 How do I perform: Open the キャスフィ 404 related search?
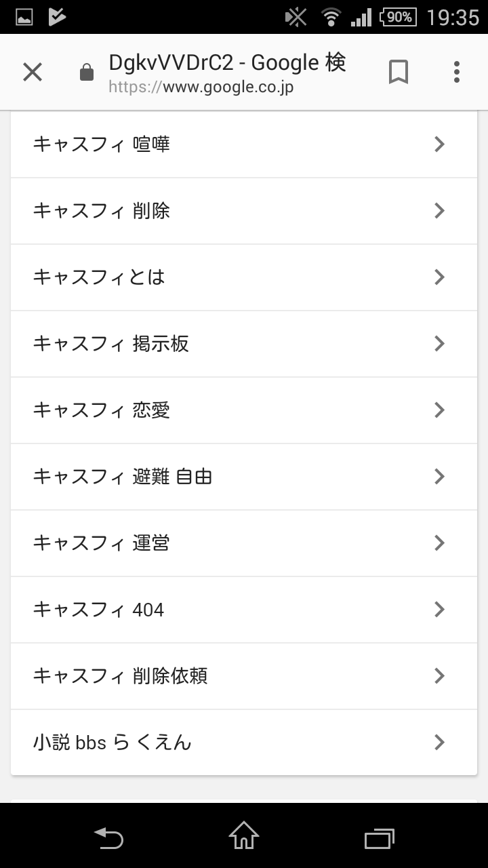coord(98,610)
